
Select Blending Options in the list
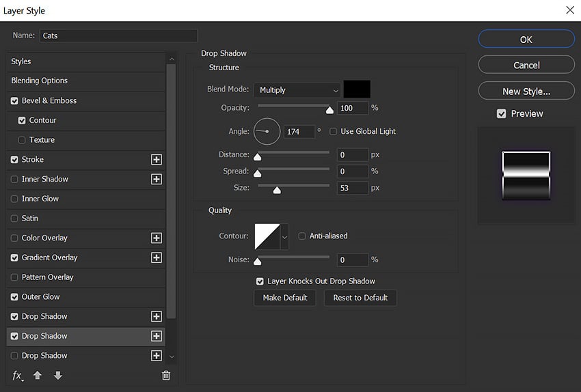39,81
